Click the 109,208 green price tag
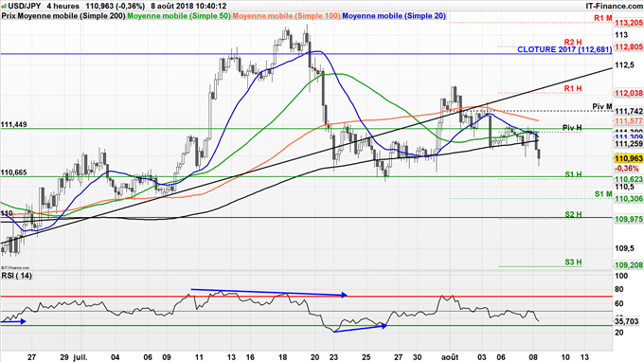 pos(629,265)
